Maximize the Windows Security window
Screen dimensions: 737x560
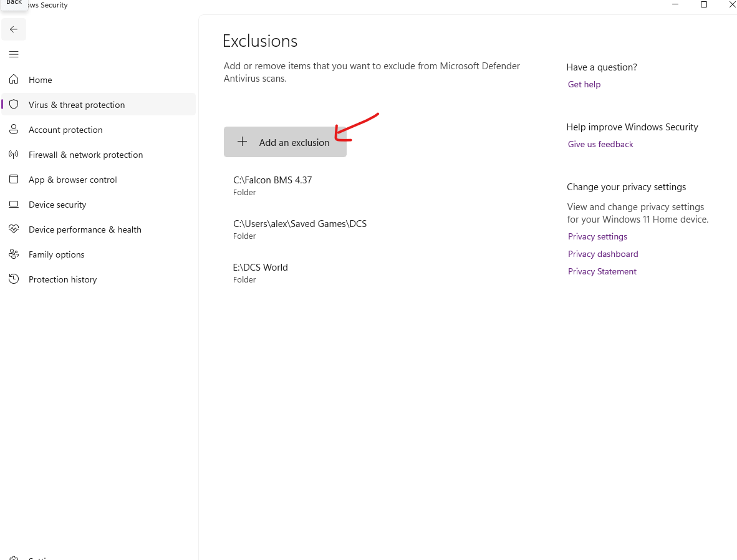pyautogui.click(x=703, y=4)
